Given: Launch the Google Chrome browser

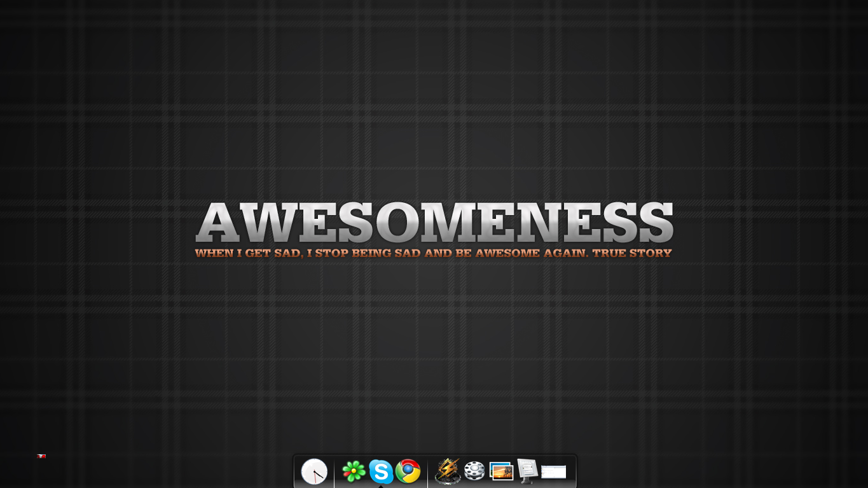Looking at the screenshot, I should (408, 471).
